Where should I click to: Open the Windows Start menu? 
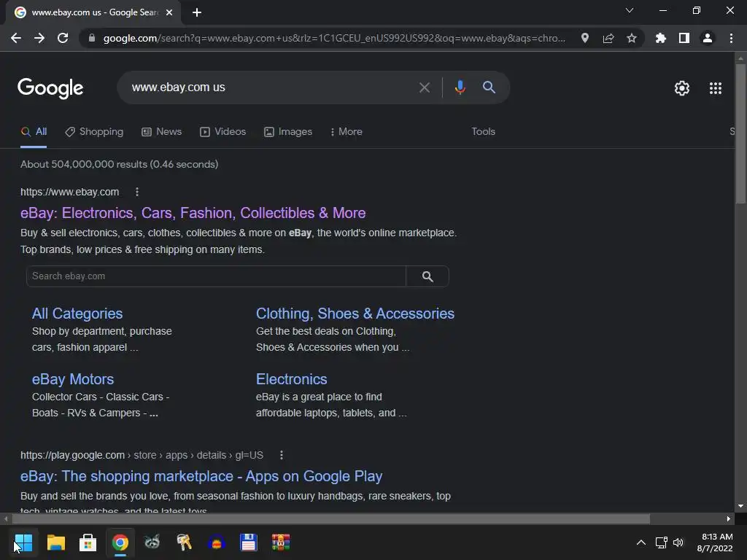tap(23, 542)
